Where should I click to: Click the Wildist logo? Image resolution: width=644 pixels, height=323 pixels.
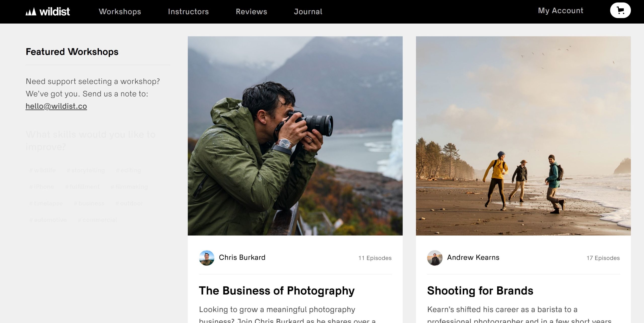pos(48,12)
